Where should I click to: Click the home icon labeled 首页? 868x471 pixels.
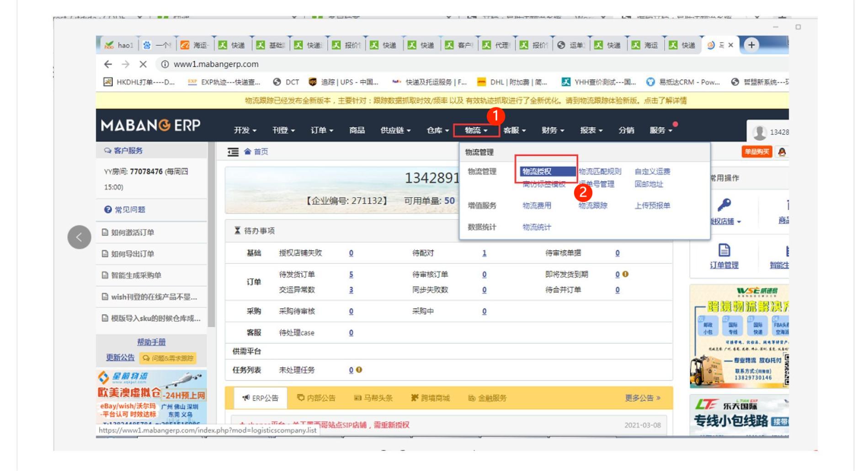click(256, 152)
